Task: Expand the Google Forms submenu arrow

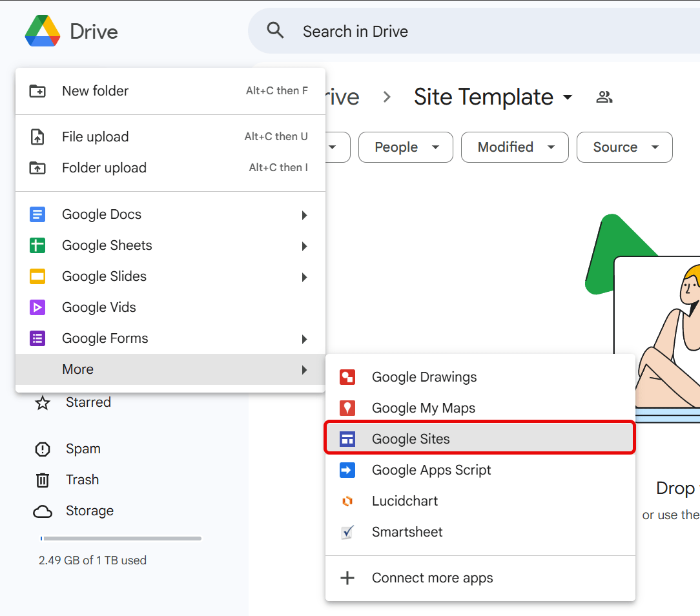Action: [304, 339]
